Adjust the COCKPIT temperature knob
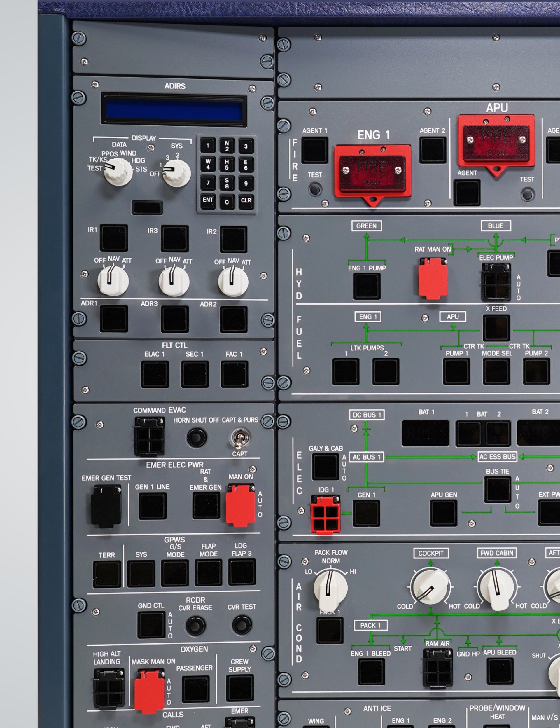The image size is (560, 728). point(430,587)
